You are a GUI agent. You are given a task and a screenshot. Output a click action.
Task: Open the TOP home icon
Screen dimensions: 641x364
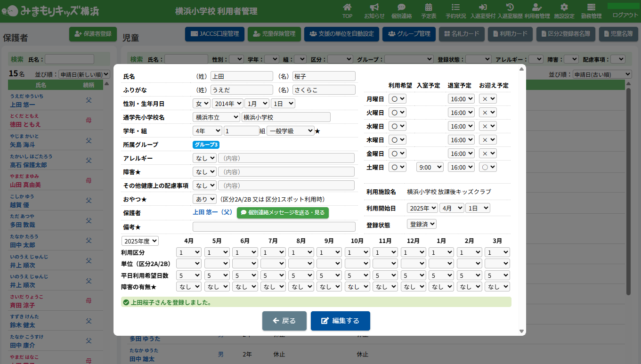pyautogui.click(x=347, y=8)
